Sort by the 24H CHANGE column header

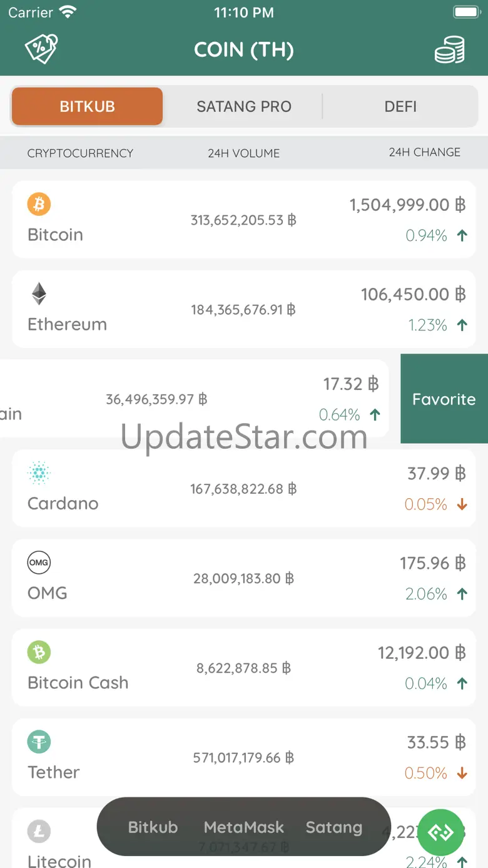point(424,152)
